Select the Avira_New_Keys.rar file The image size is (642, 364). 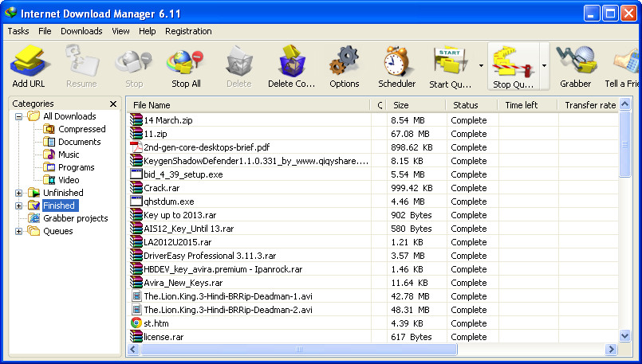click(372, 283)
